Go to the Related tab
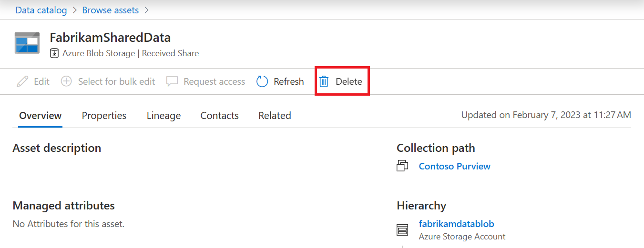644x248 pixels. click(x=275, y=116)
